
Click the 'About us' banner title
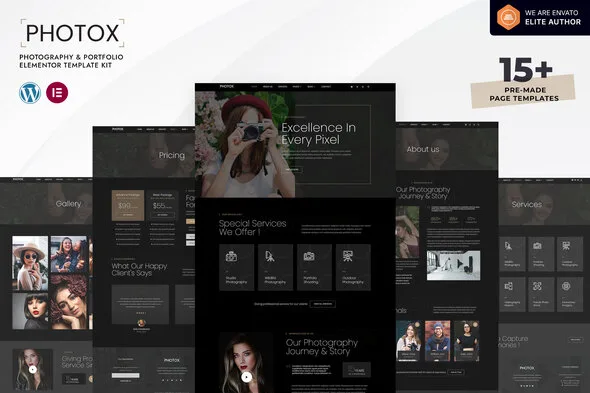click(423, 149)
